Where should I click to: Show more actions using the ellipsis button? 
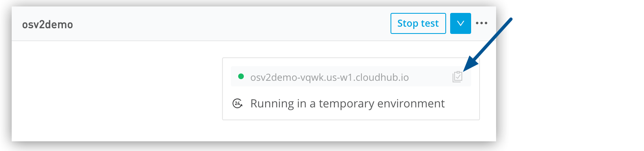(482, 23)
